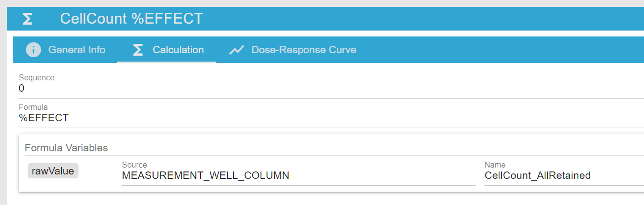Open the Dose-Response Curve tab label

pos(304,50)
